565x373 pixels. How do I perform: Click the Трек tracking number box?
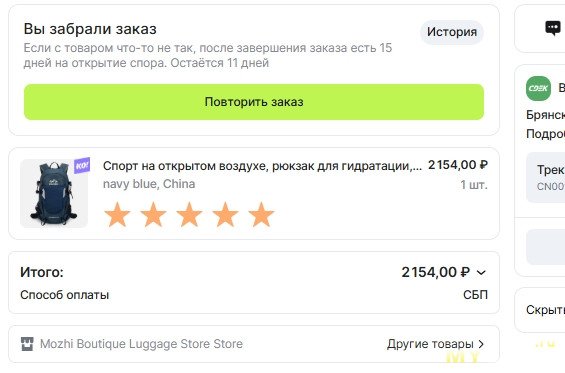546,177
